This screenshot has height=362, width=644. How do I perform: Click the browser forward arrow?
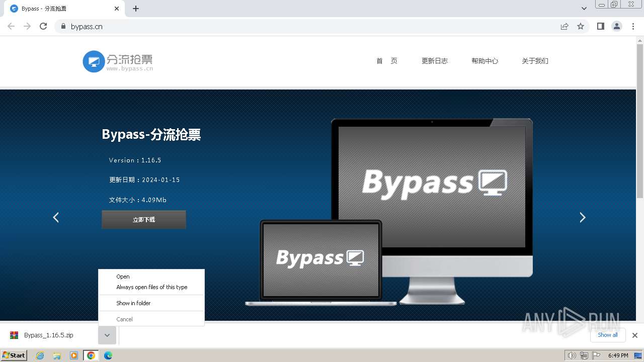click(x=27, y=26)
